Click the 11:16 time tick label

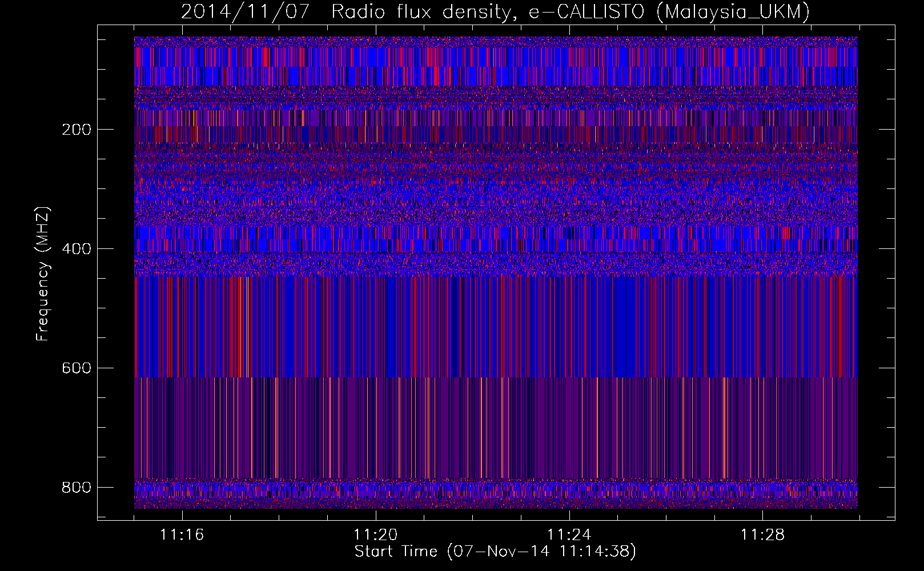coord(182,535)
